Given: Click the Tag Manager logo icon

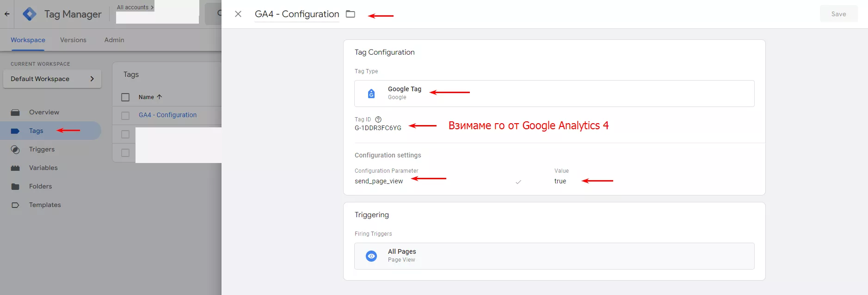Looking at the screenshot, I should coord(30,14).
